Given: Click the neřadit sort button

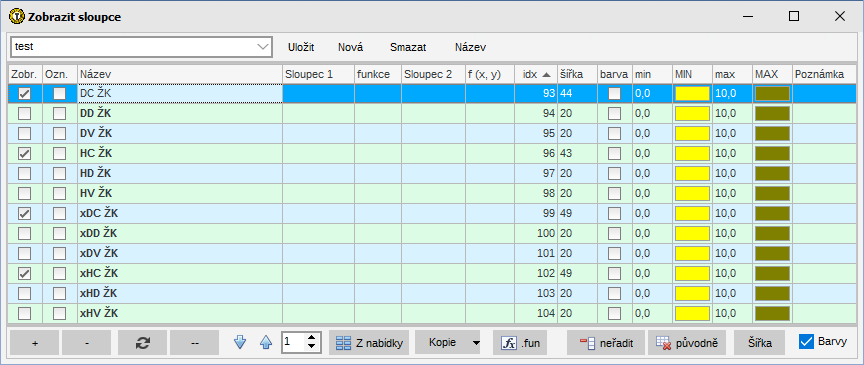Looking at the screenshot, I should click(x=606, y=342).
